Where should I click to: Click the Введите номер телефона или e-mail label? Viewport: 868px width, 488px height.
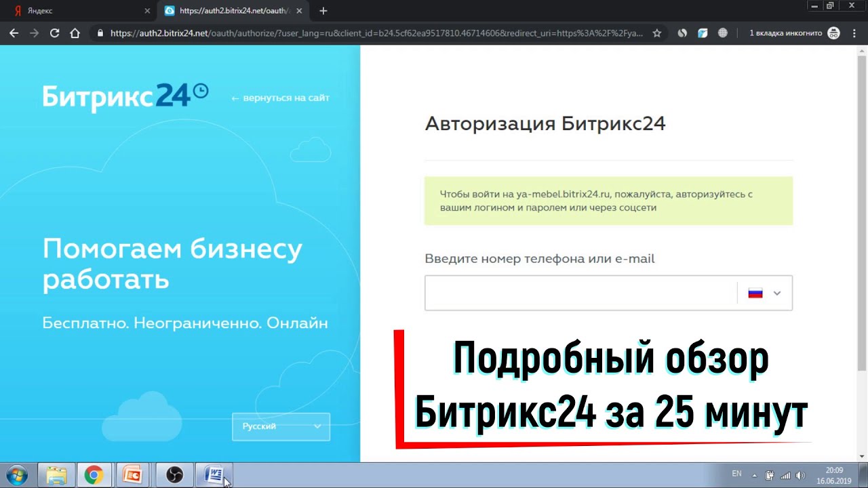540,259
